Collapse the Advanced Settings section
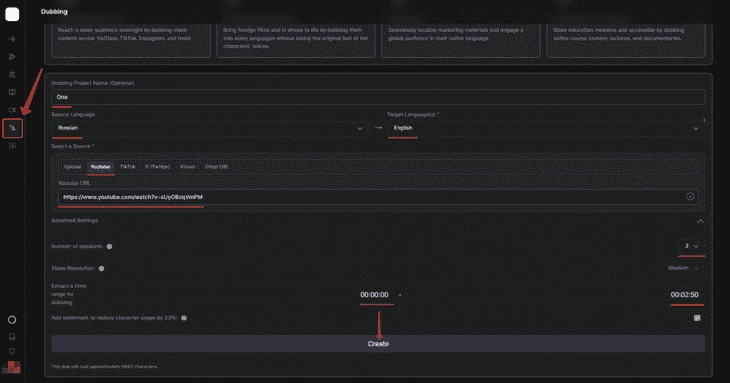The image size is (730, 383). (700, 221)
